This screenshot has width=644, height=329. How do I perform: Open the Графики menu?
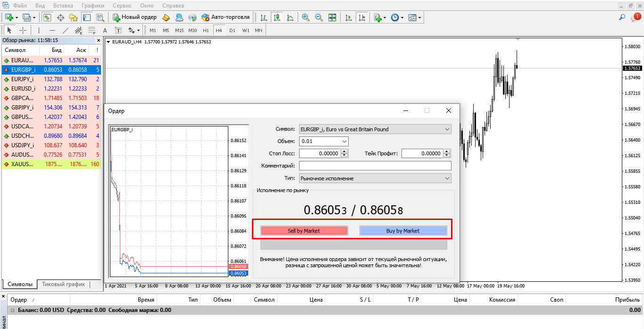coord(93,6)
